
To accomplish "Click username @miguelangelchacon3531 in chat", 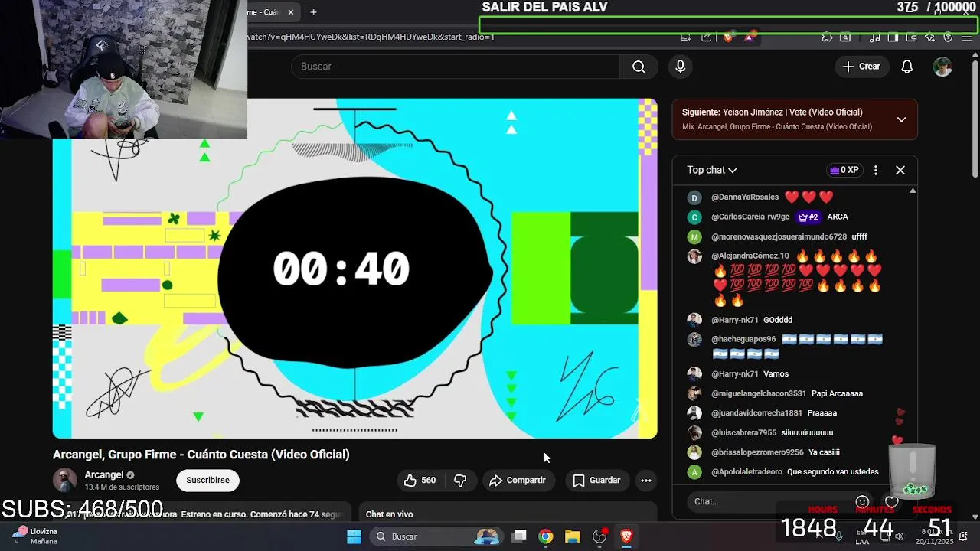I will pyautogui.click(x=759, y=393).
